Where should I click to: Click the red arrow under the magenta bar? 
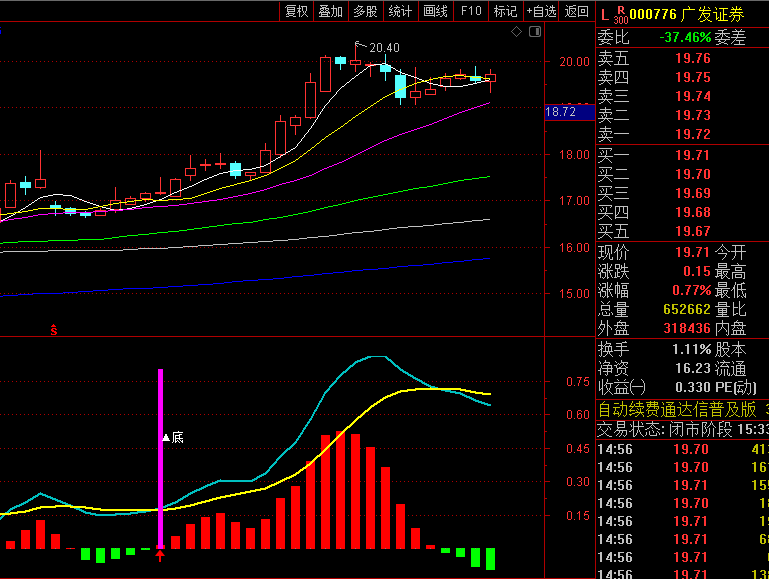pos(160,555)
